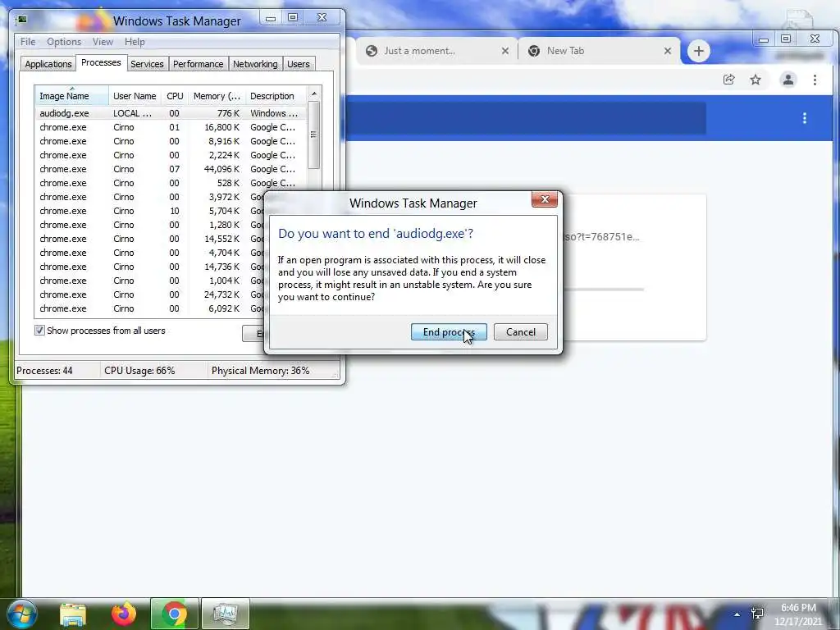Screen dimensions: 840x630
Task: Click the Task Manager title bar icon
Action: [x=22, y=20]
